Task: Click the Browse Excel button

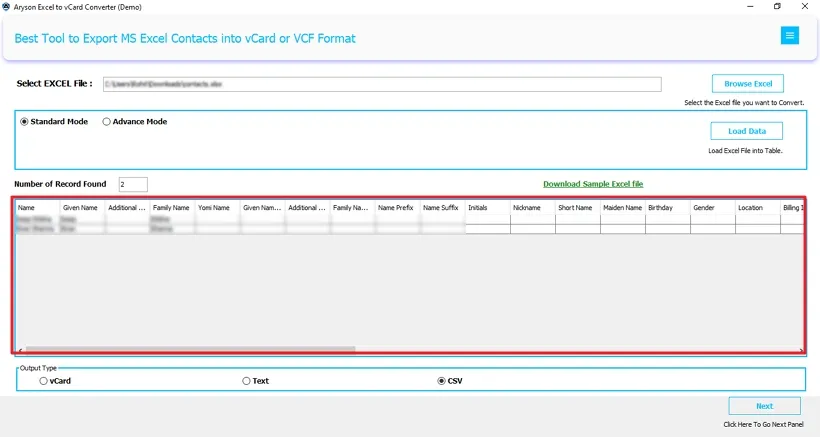Action: click(748, 84)
